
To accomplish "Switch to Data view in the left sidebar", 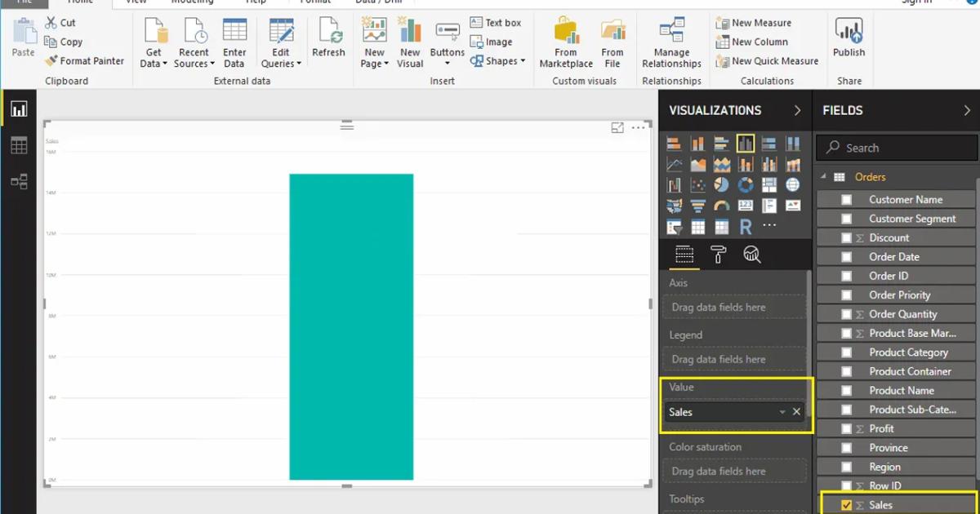I will tap(18, 144).
